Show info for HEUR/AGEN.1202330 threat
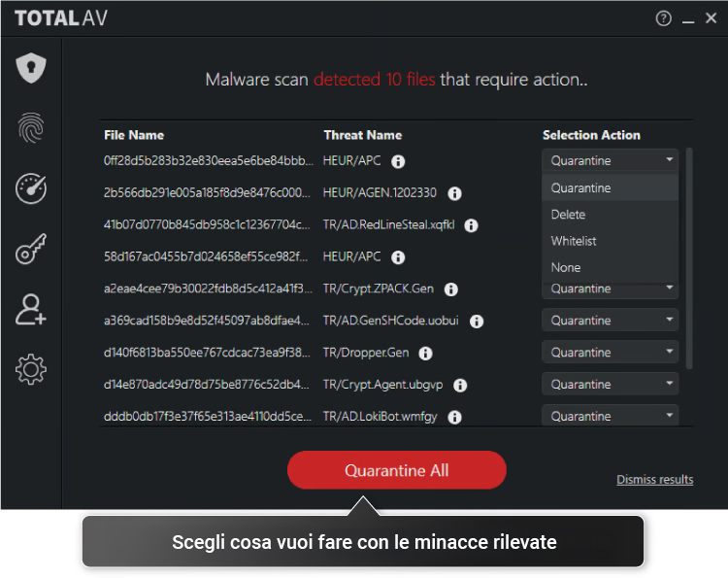 (x=454, y=193)
